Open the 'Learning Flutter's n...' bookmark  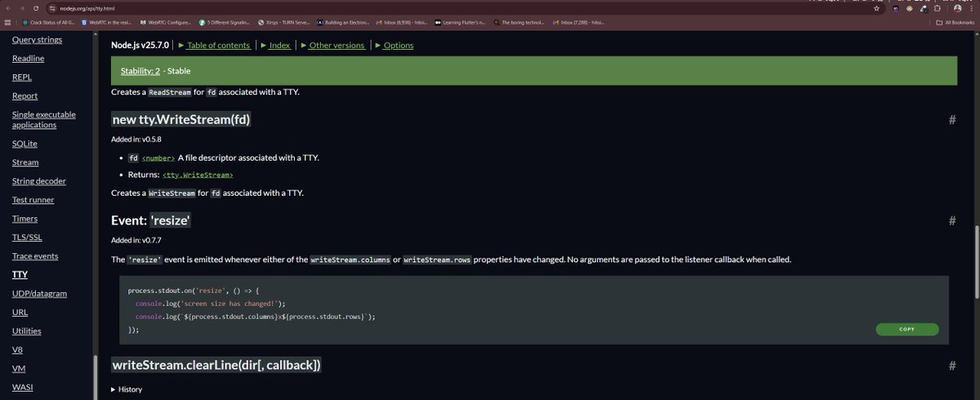(461, 22)
